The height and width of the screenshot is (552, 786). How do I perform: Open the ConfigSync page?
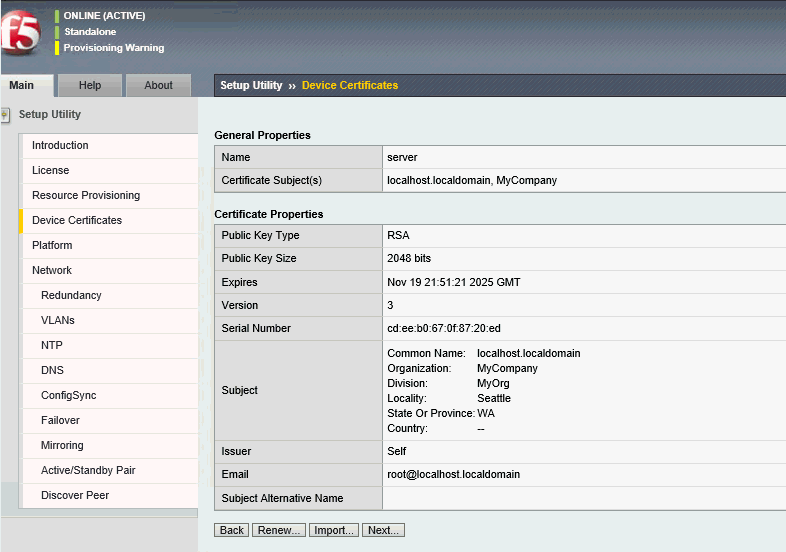(69, 396)
